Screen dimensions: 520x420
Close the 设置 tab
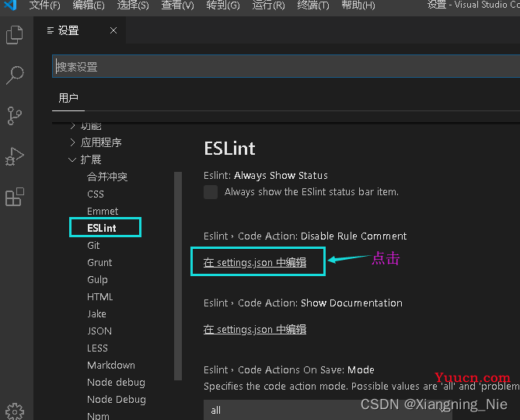coord(113,30)
